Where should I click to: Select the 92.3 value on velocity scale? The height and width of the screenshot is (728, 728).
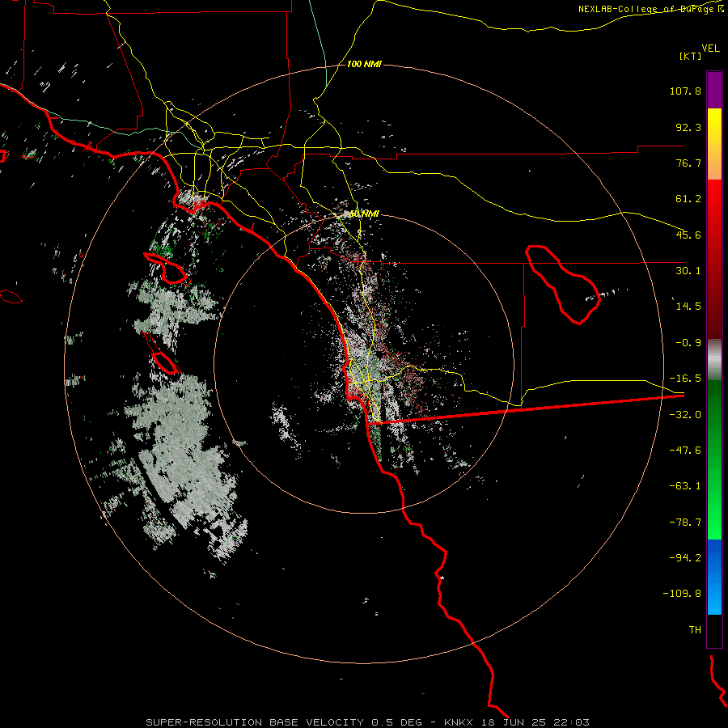tap(688, 127)
